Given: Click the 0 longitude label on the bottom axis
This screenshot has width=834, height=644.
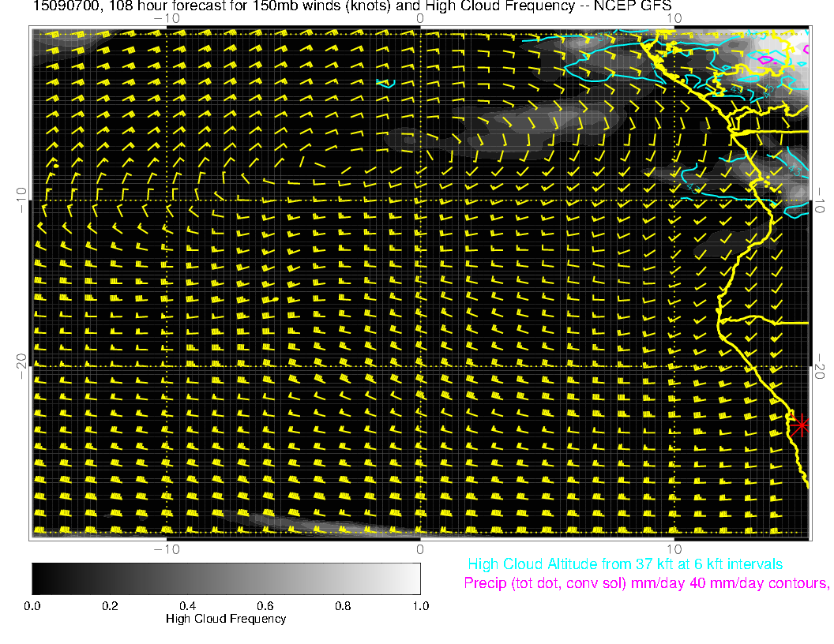Looking at the screenshot, I should coord(420,549).
